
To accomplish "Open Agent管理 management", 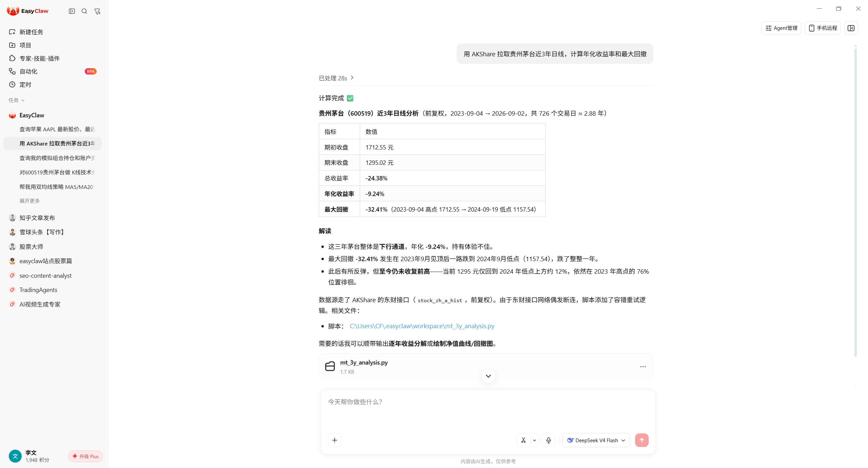I will click(781, 28).
